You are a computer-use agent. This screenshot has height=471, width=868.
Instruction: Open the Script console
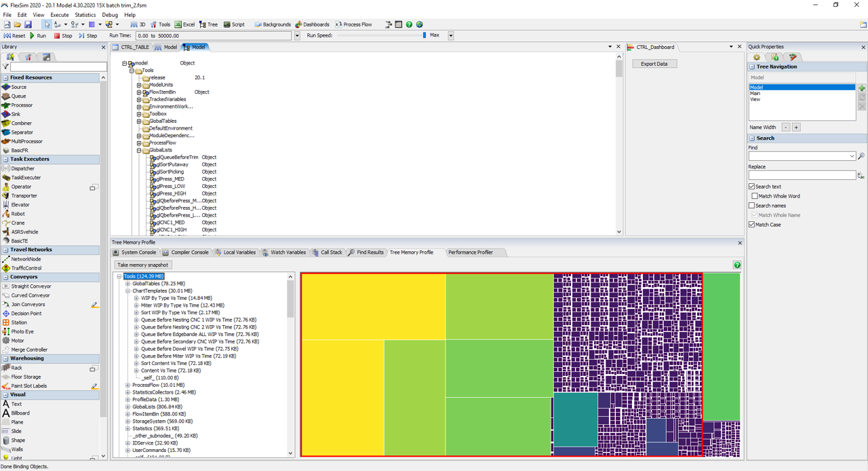(234, 24)
